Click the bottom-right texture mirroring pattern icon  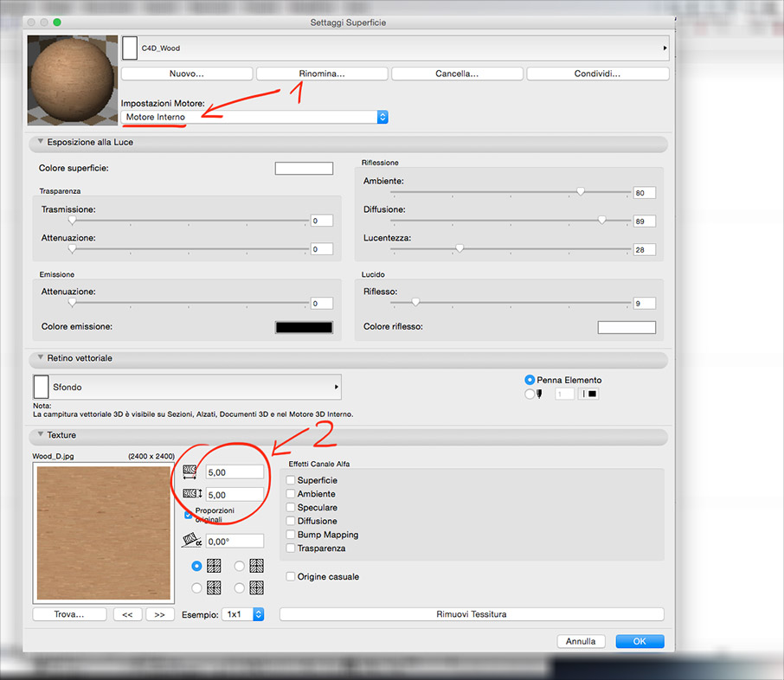(x=257, y=588)
